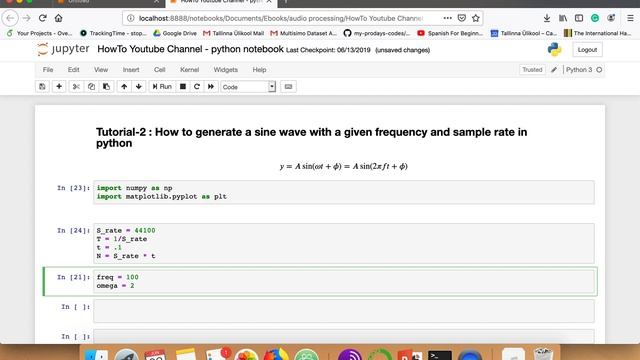The height and width of the screenshot is (360, 640).
Task: Cut selected cells with scissors icon
Action: pos(76,87)
